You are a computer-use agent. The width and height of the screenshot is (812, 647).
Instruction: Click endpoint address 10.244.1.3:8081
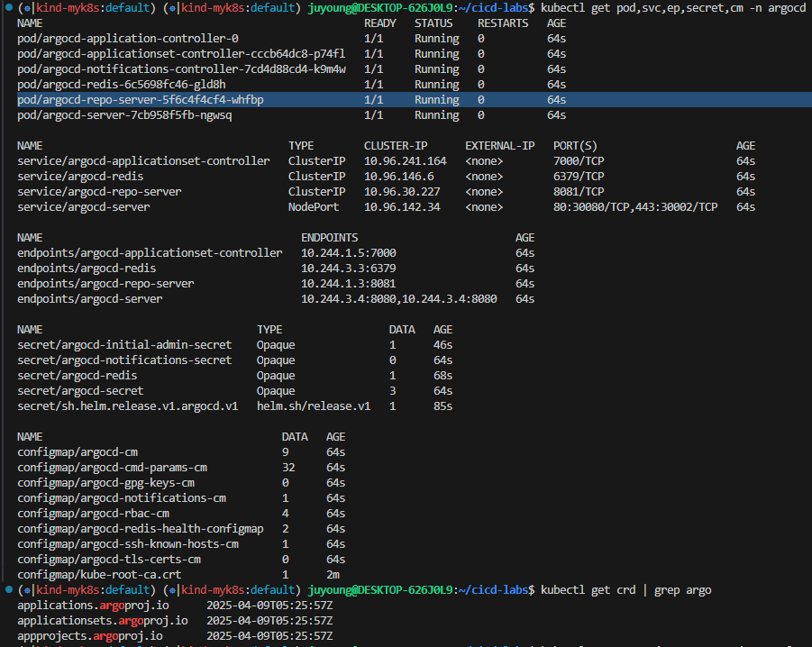click(349, 284)
